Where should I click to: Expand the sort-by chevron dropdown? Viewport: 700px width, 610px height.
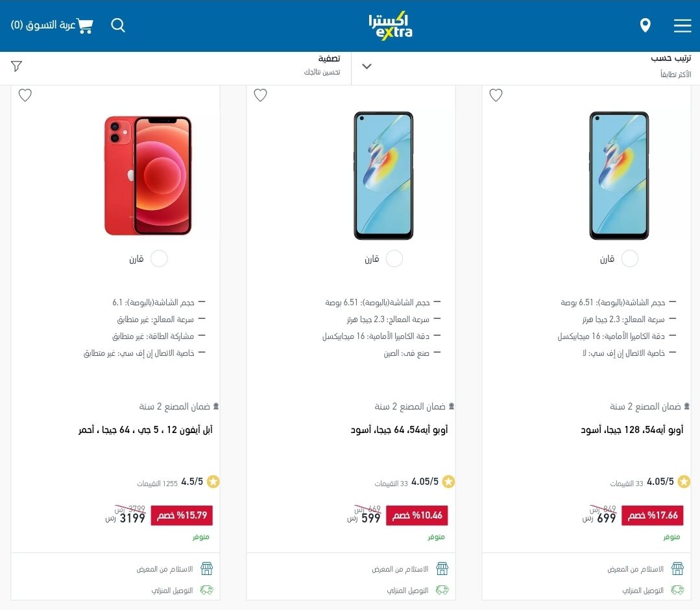pos(367,67)
